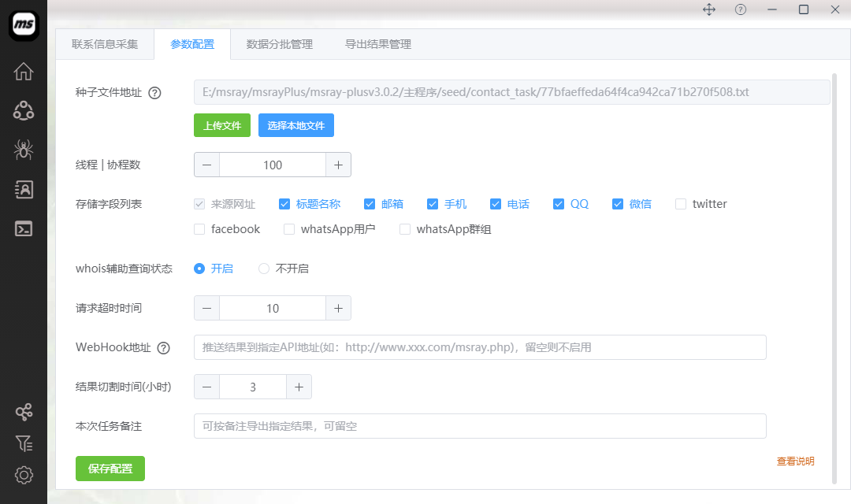
Task: Switch to the 导出结果管理 tab
Action: point(377,44)
